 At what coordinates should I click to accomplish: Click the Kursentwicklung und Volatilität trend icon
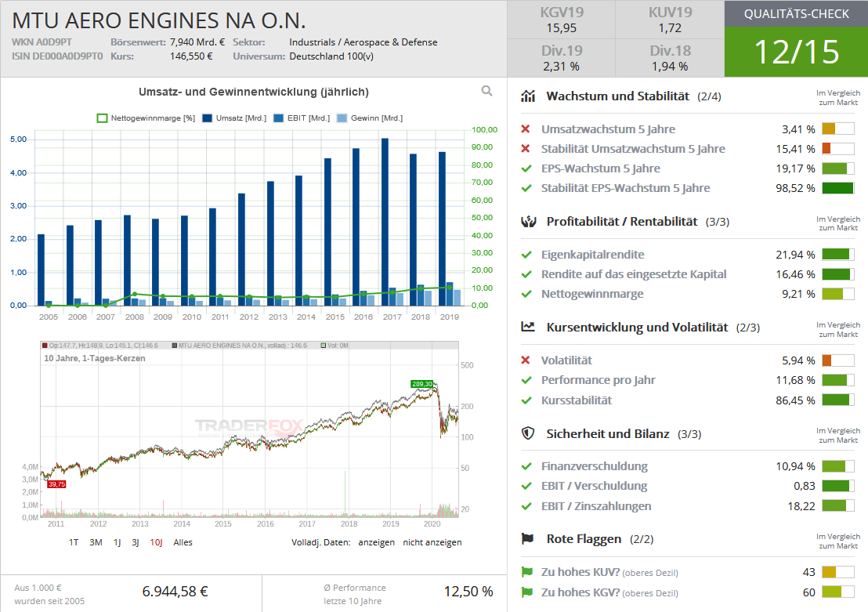[529, 327]
